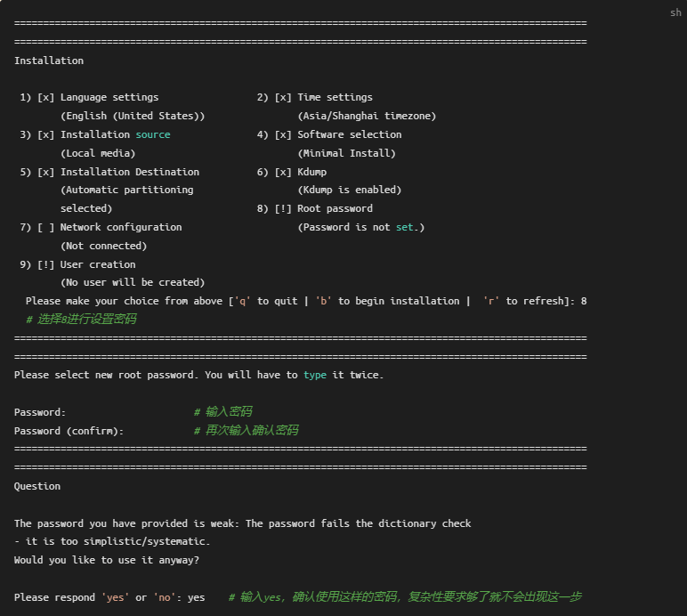Click the 'Password (confirm):' prompt line

click(x=69, y=431)
